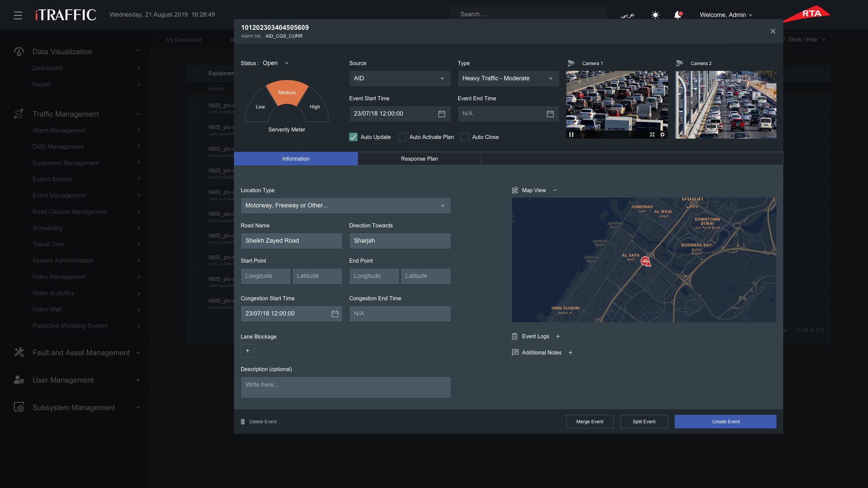This screenshot has width=868, height=488.
Task: Open the Show / Hide dropdown
Action: pyautogui.click(x=807, y=39)
